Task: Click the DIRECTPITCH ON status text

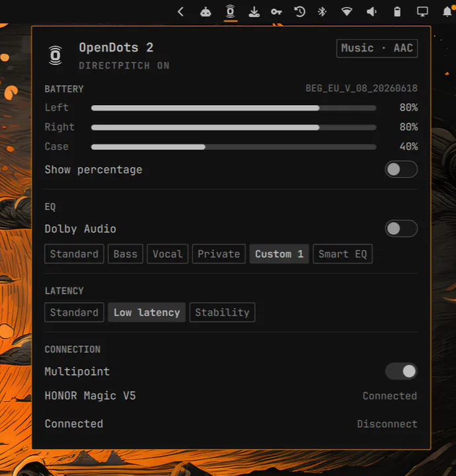Action: tap(124, 65)
